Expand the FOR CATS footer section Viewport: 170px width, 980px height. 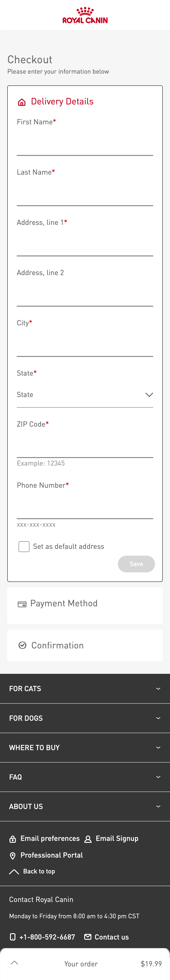(85, 689)
